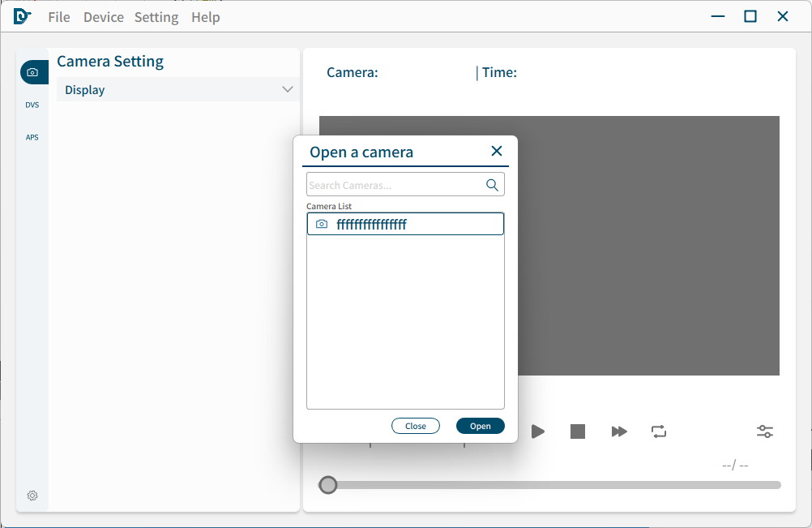Viewport: 812px width, 528px height.
Task: Click the Close button in camera dialog
Action: click(x=416, y=426)
